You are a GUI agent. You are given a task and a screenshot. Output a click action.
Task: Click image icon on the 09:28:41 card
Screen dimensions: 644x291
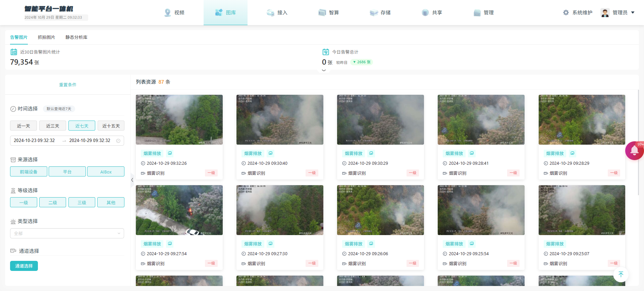point(472,153)
